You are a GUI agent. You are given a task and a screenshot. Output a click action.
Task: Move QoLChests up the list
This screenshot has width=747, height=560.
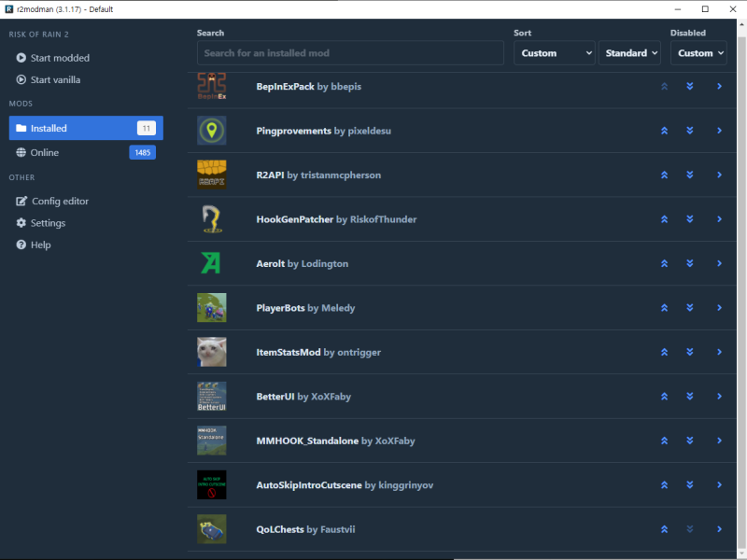point(664,529)
